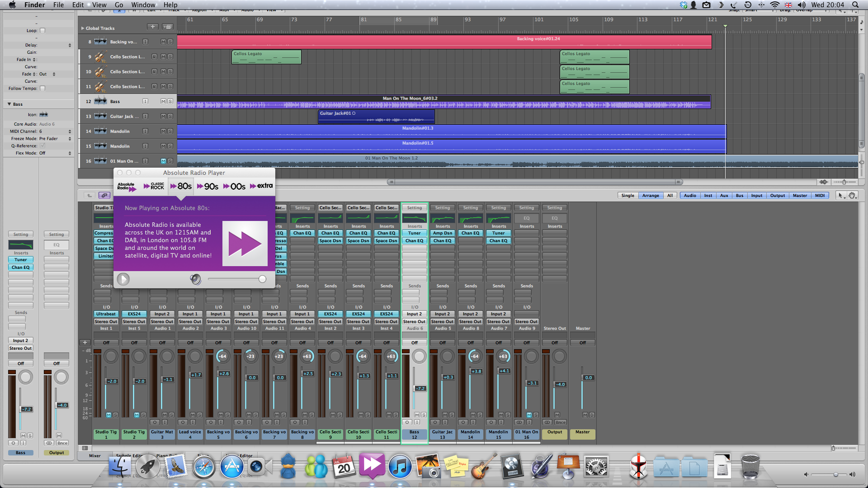This screenshot has height=488, width=868.
Task: Mute the Bass track 12 in arrange
Action: [163, 102]
